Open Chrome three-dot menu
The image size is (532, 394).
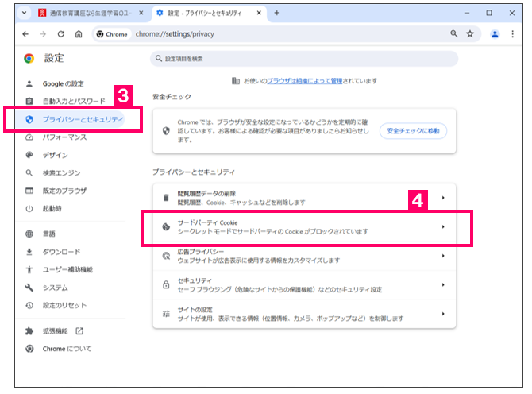(x=513, y=34)
